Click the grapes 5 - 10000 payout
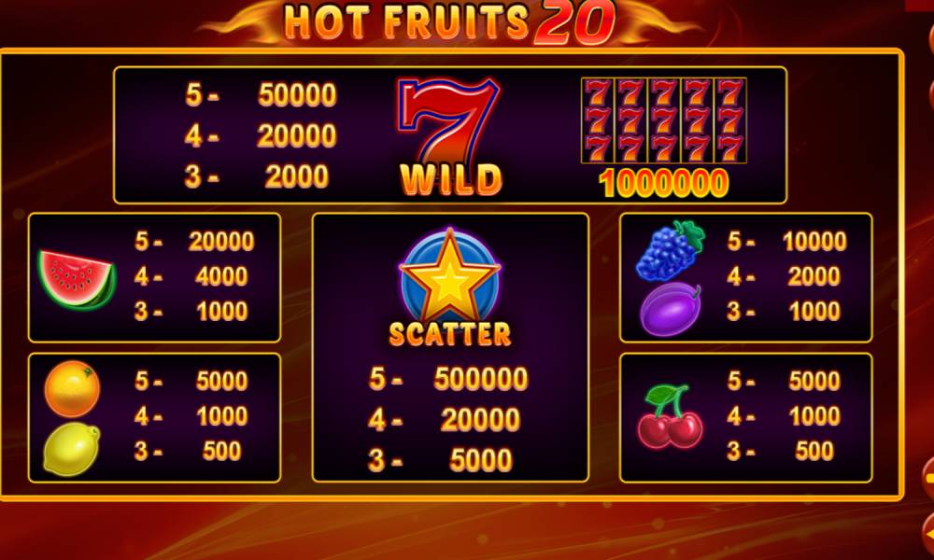This screenshot has height=560, width=934. pos(786,241)
